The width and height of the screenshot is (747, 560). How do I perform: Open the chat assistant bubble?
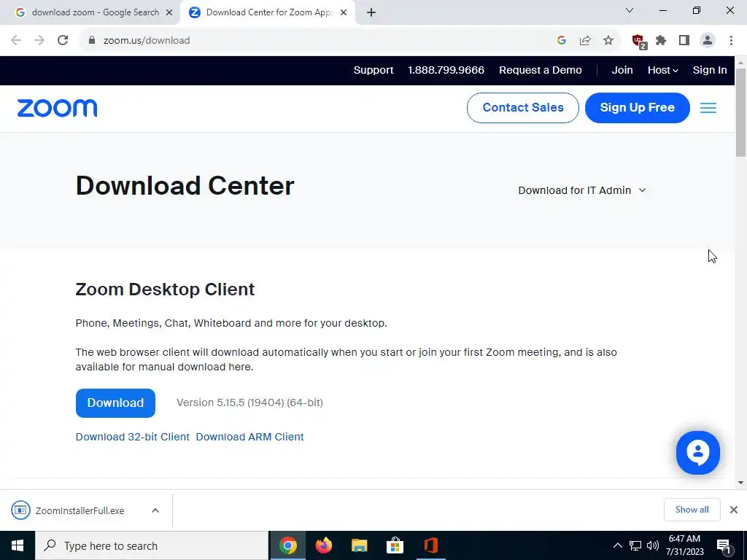697,452
